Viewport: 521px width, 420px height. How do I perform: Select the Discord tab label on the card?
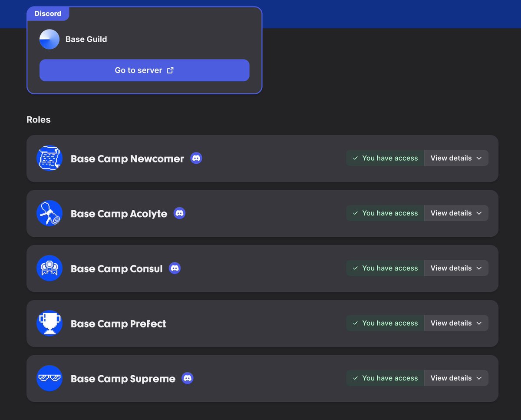coord(48,13)
